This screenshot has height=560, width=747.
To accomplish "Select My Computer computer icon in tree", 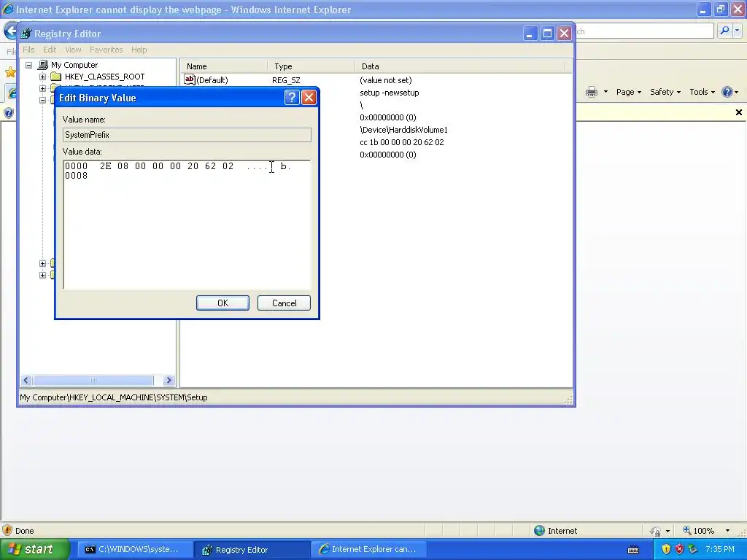I will pos(43,65).
